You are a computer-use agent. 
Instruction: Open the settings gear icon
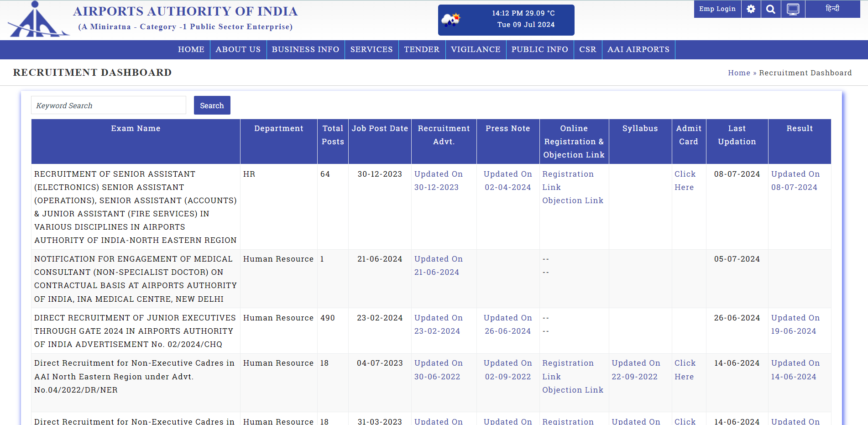click(751, 9)
